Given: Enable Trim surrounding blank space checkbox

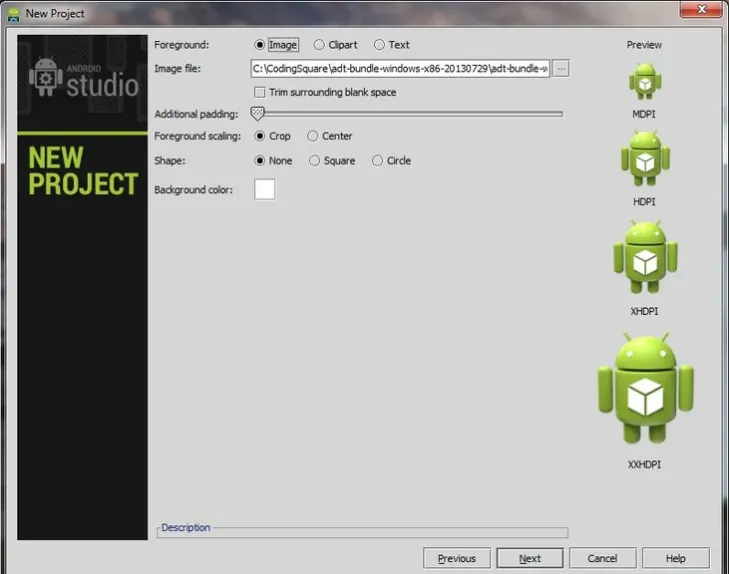Looking at the screenshot, I should click(259, 92).
